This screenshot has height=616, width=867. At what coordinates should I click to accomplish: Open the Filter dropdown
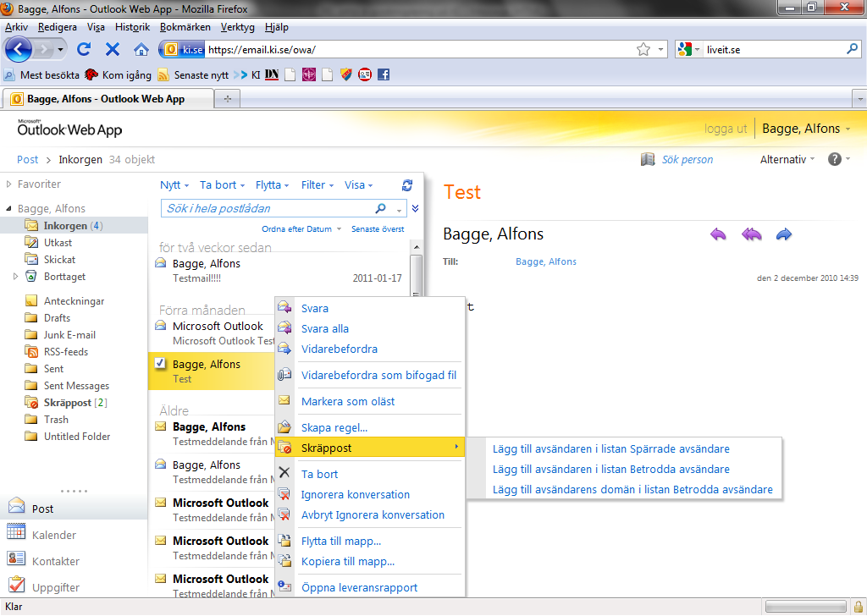click(318, 185)
